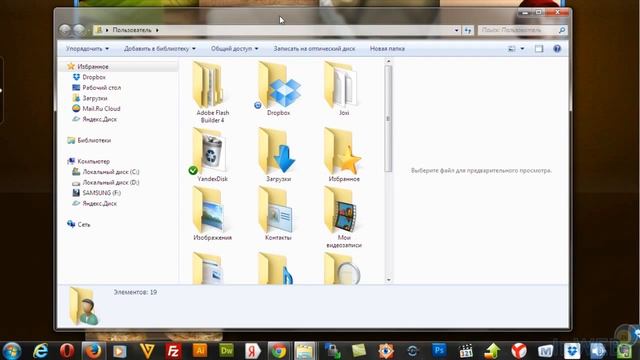Open Google Chrome from the taskbar
This screenshot has width=640, height=360.
[x=279, y=351]
